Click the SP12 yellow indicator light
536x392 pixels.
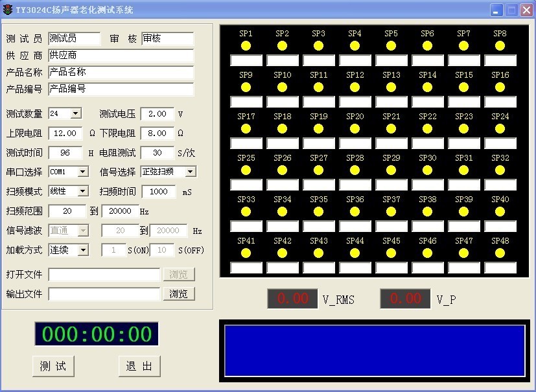pos(355,87)
